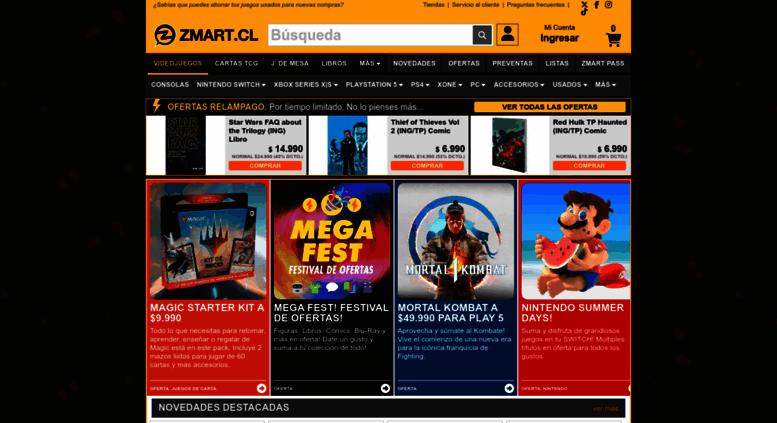
Task: Expand the PlayStation 5 dropdown menu
Action: click(x=374, y=85)
